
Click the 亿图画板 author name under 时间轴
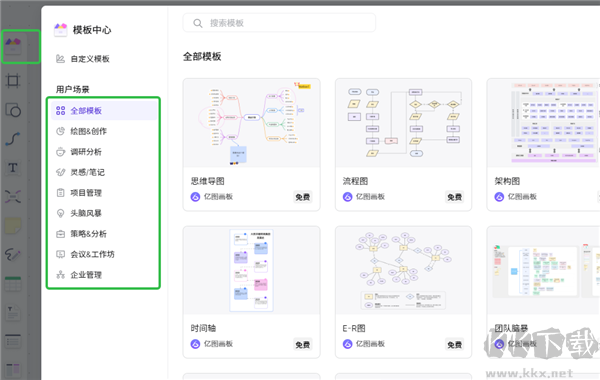(x=218, y=344)
